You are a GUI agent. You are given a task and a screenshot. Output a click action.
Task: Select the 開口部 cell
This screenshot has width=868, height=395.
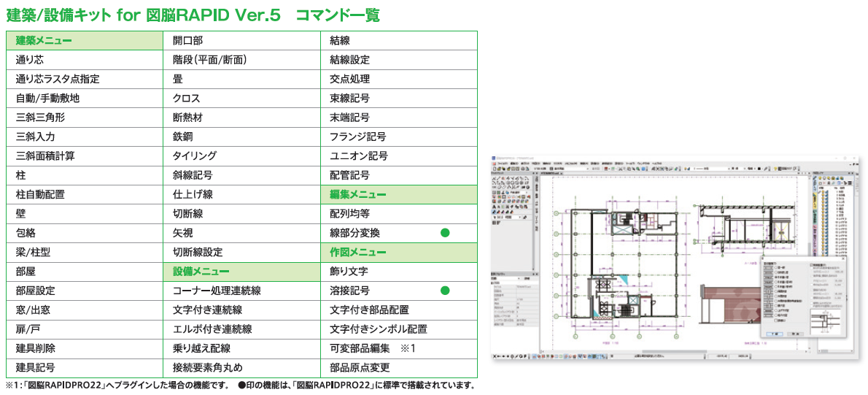click(x=241, y=40)
